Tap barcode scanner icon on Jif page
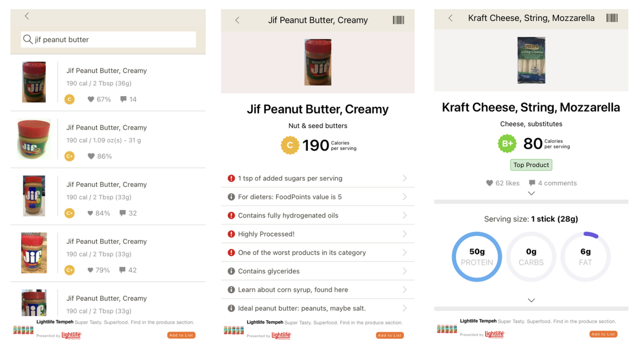Image resolution: width=644 pixels, height=356 pixels. tap(398, 20)
